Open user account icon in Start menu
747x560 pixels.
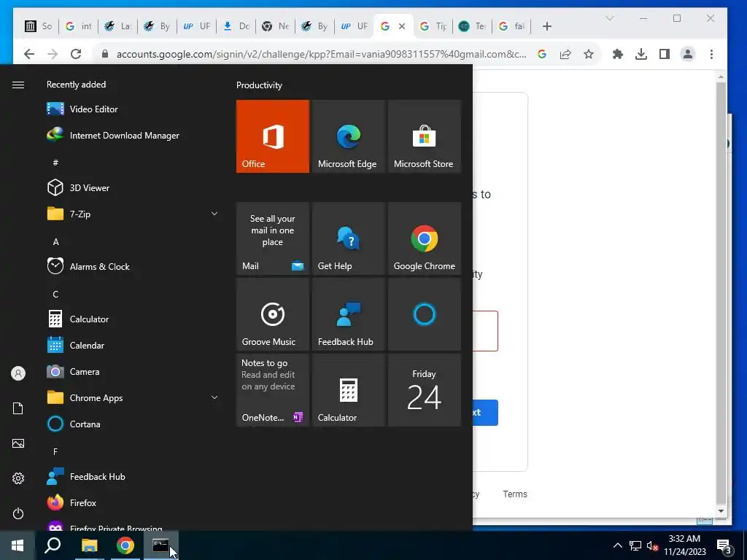(x=18, y=373)
